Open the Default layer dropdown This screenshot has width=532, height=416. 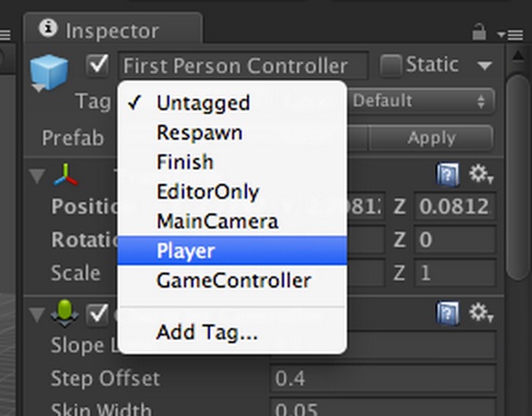[x=421, y=101]
